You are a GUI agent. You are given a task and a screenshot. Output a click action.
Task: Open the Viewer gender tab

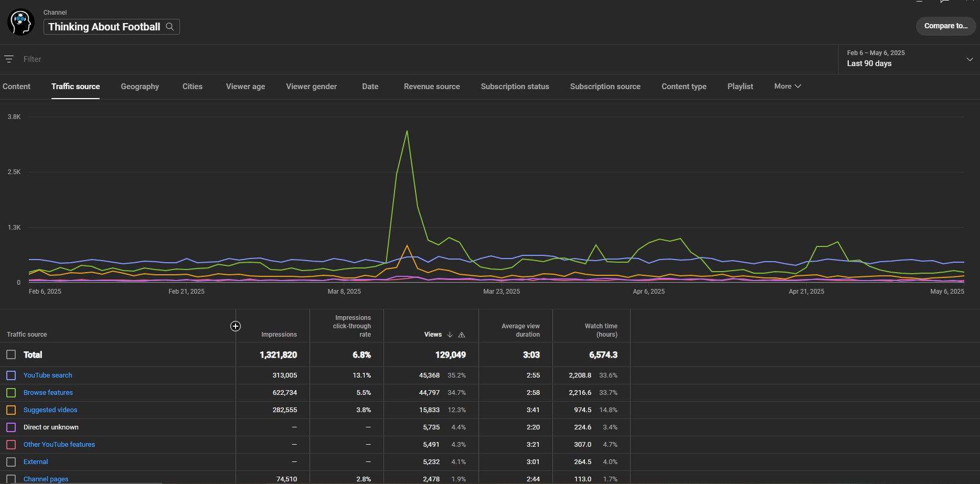point(312,87)
